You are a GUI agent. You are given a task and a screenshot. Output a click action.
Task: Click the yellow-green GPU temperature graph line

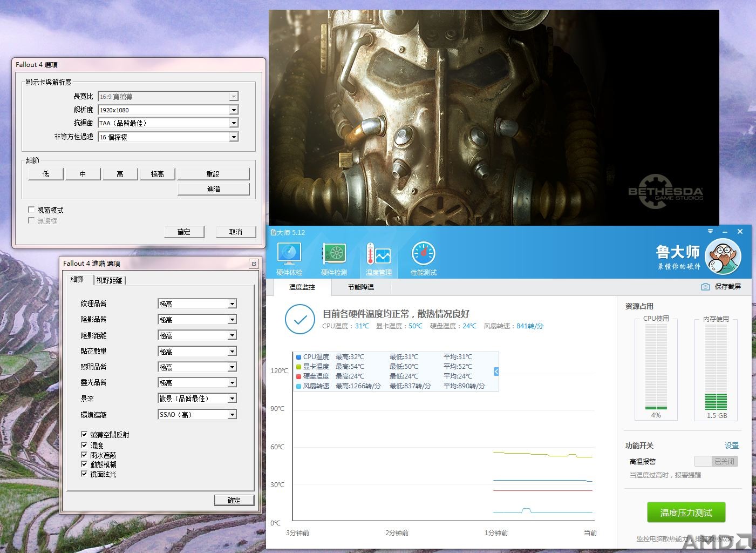pos(542,455)
